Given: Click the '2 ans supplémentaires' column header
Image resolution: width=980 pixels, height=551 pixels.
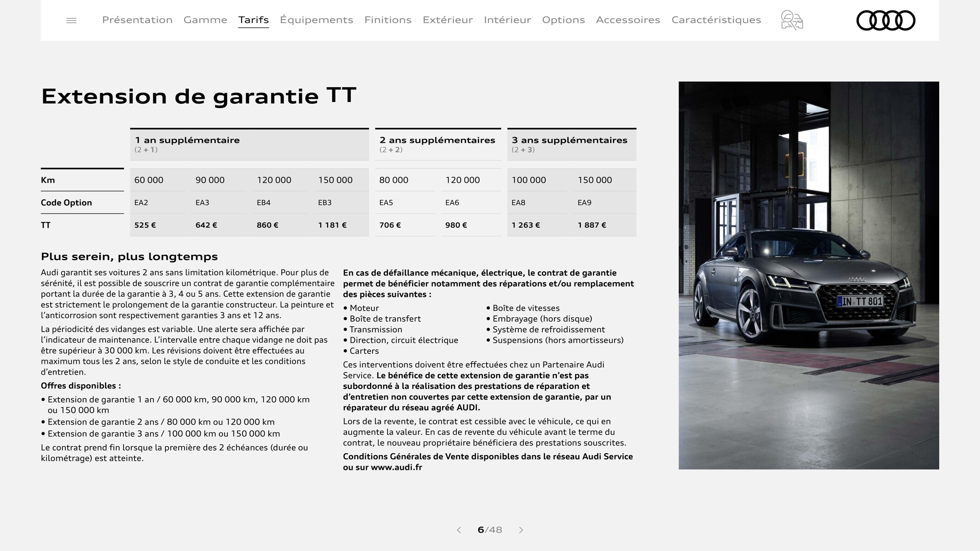Looking at the screenshot, I should (438, 144).
